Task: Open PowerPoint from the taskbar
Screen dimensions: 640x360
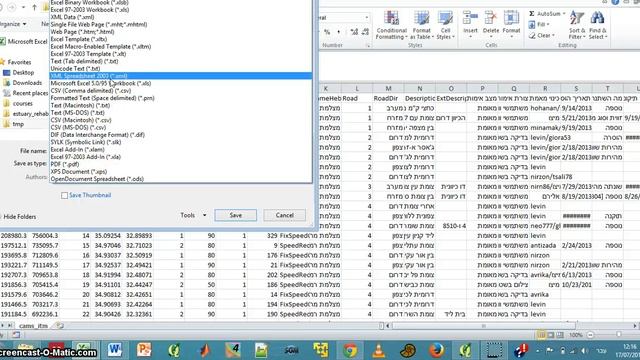Action: [144, 350]
